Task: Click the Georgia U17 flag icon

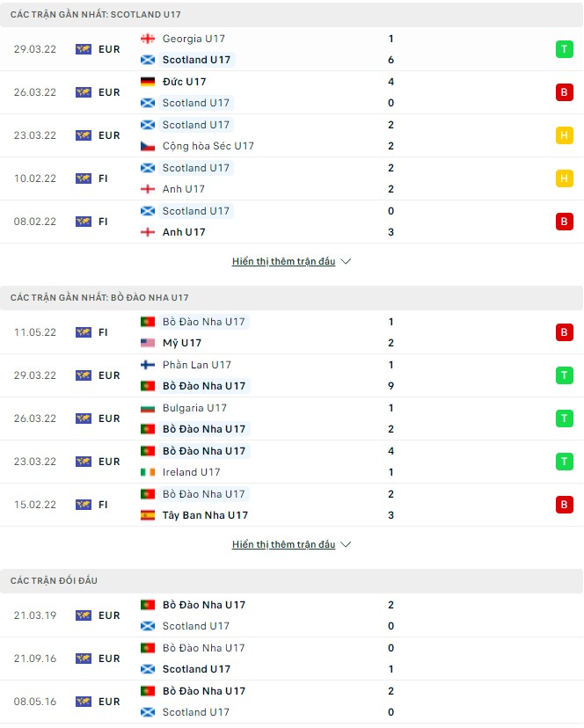Action: (148, 39)
